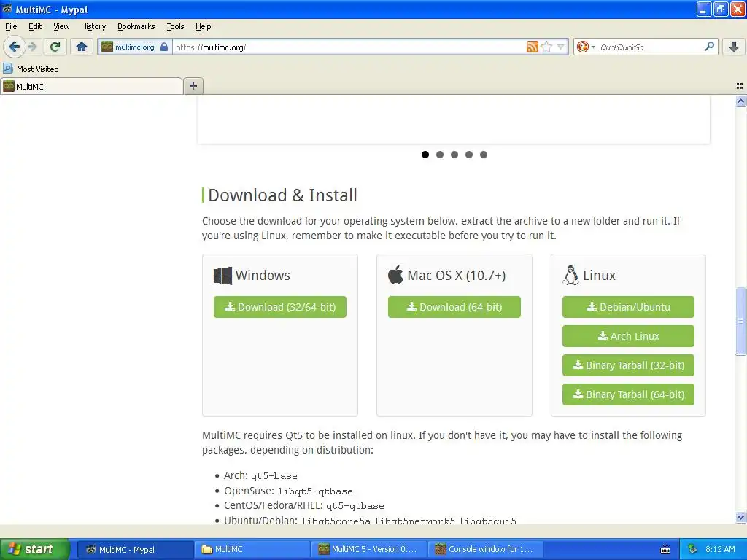Click the 8:12 AM clock

coord(720,549)
